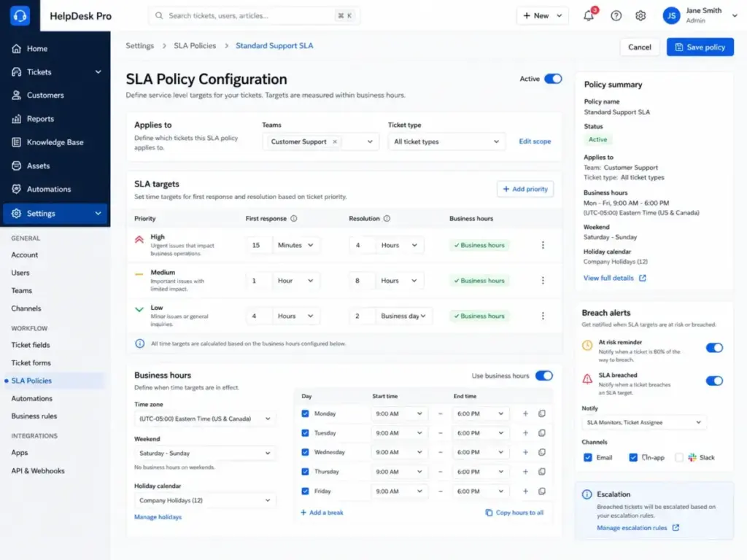This screenshot has height=560, width=747.
Task: Open Ticket fields under Workflow
Action: click(x=31, y=345)
